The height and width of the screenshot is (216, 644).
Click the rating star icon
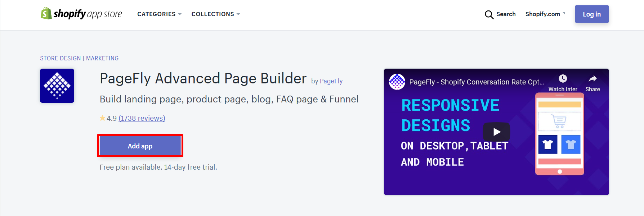tap(102, 118)
